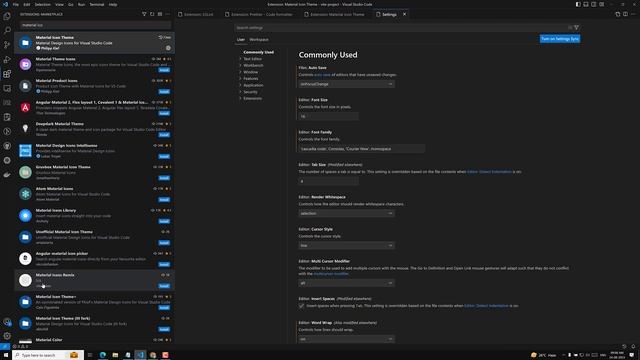
Task: Customize layout from the title bar icon
Action: [x=602, y=4]
